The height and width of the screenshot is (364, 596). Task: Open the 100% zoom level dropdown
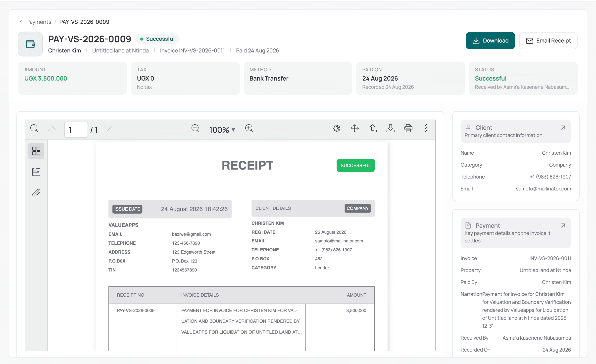(x=222, y=130)
